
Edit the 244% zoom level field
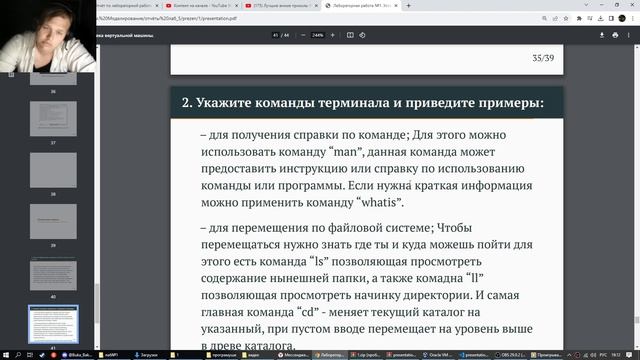pos(317,35)
